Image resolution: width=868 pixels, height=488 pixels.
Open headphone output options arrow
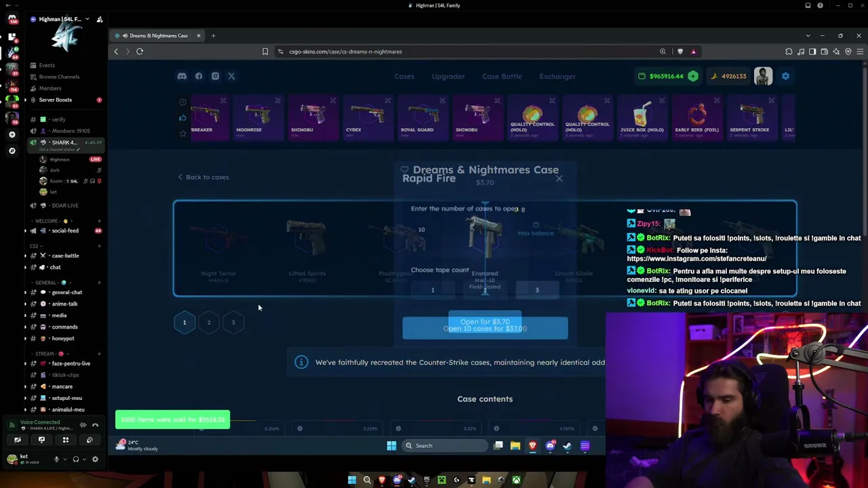point(84,459)
